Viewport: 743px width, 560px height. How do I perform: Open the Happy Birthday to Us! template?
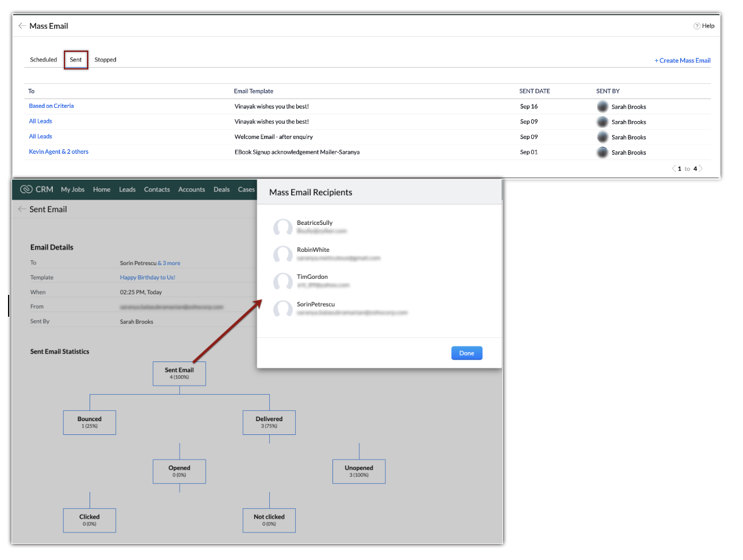148,278
